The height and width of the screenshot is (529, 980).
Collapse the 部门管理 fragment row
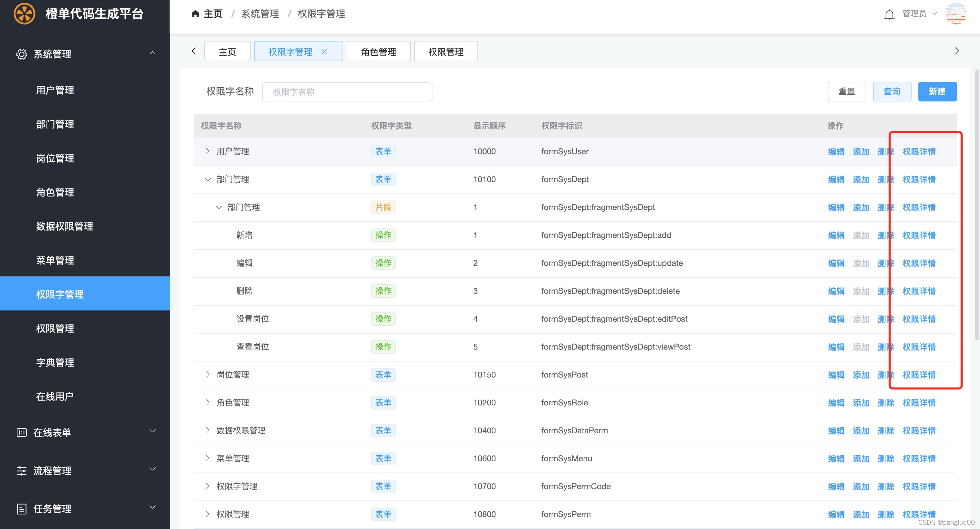click(219, 207)
